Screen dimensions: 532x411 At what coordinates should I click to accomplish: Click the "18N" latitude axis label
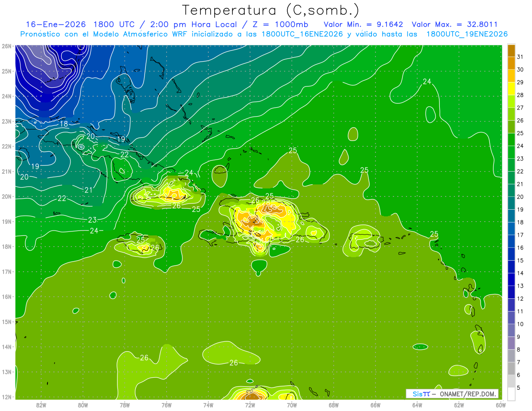(7, 247)
